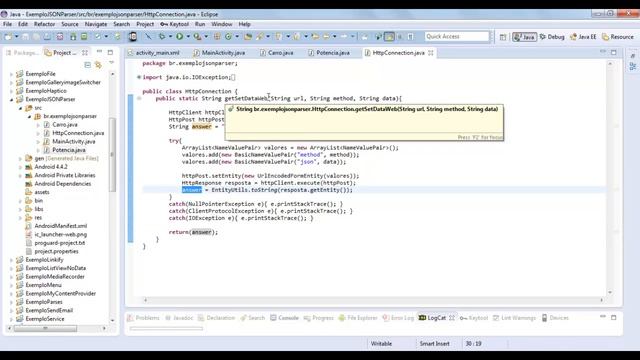Viewport: 640px width, 360px height.
Task: Click the New file toolbar icon
Action: pyautogui.click(x=8, y=37)
